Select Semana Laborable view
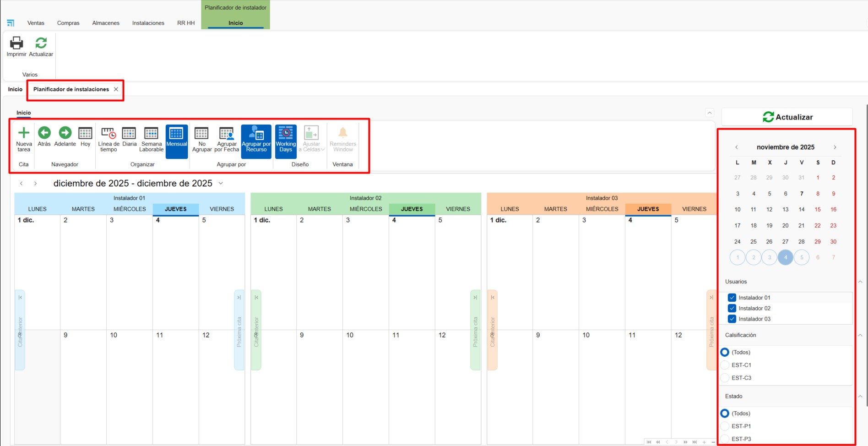This screenshot has height=446, width=868. 151,133
